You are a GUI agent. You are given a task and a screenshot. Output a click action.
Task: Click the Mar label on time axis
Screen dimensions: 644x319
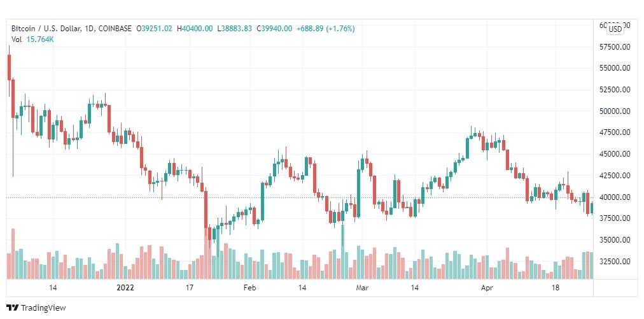(x=362, y=288)
